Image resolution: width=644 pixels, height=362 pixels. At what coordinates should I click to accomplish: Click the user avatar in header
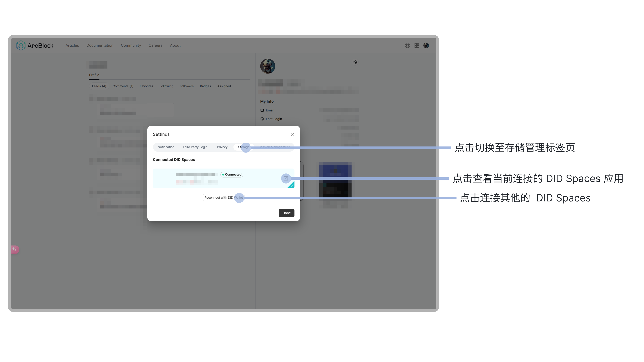(x=426, y=45)
